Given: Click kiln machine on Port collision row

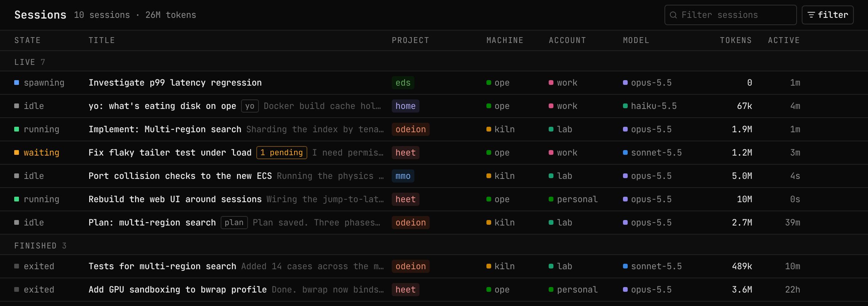Looking at the screenshot, I should [501, 176].
